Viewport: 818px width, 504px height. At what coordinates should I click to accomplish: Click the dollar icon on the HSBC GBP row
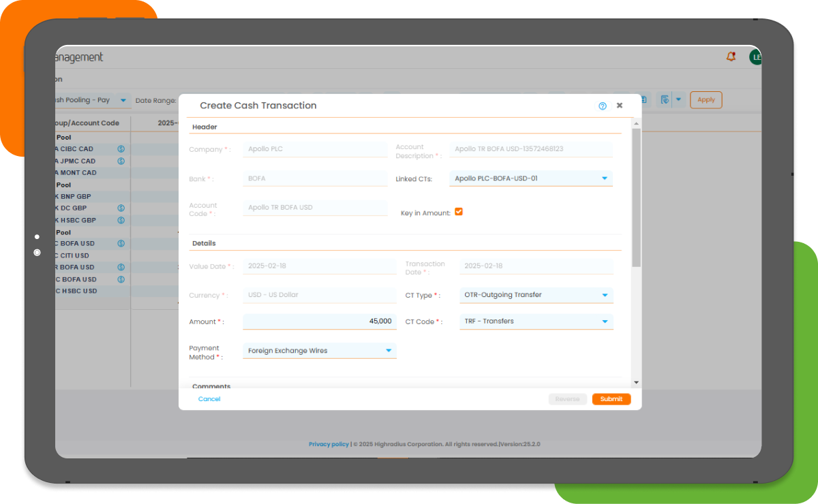[121, 221]
